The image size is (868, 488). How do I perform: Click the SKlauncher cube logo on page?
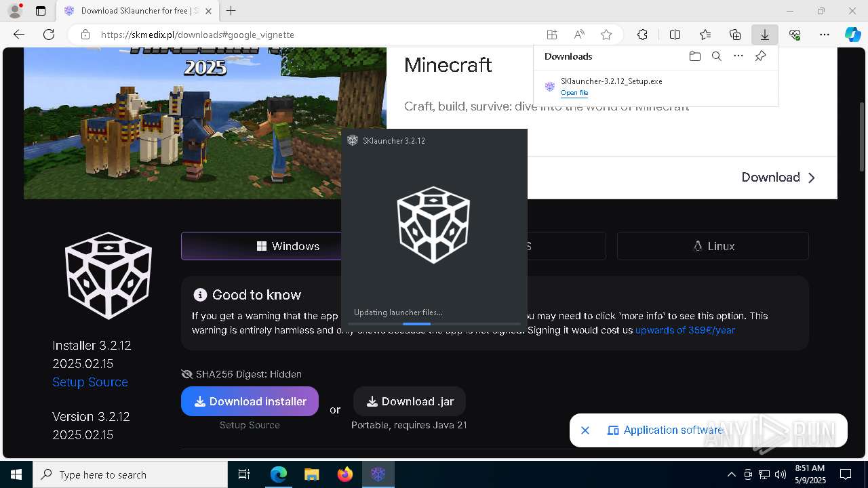108,276
